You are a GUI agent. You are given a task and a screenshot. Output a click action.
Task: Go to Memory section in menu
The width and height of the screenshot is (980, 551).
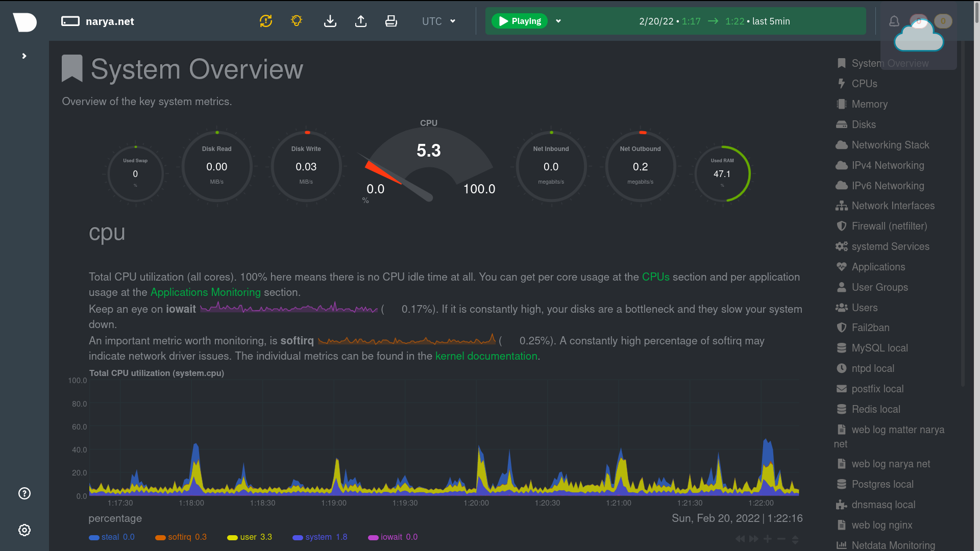pyautogui.click(x=869, y=104)
